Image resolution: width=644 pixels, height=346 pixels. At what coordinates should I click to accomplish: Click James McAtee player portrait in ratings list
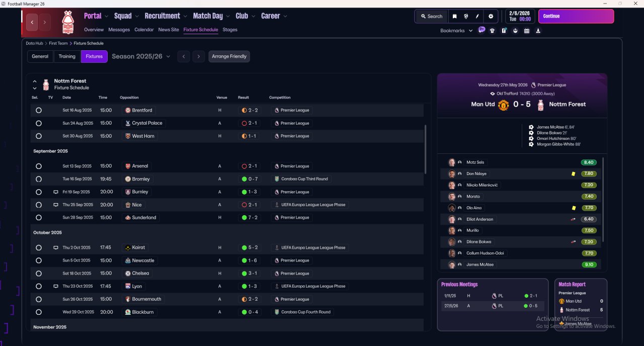tap(452, 265)
